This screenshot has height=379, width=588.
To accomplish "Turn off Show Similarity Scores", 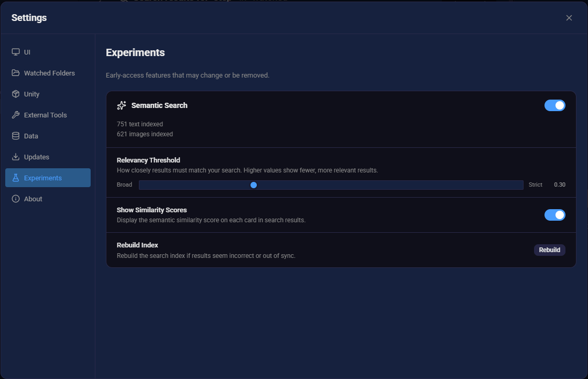I will coord(554,215).
